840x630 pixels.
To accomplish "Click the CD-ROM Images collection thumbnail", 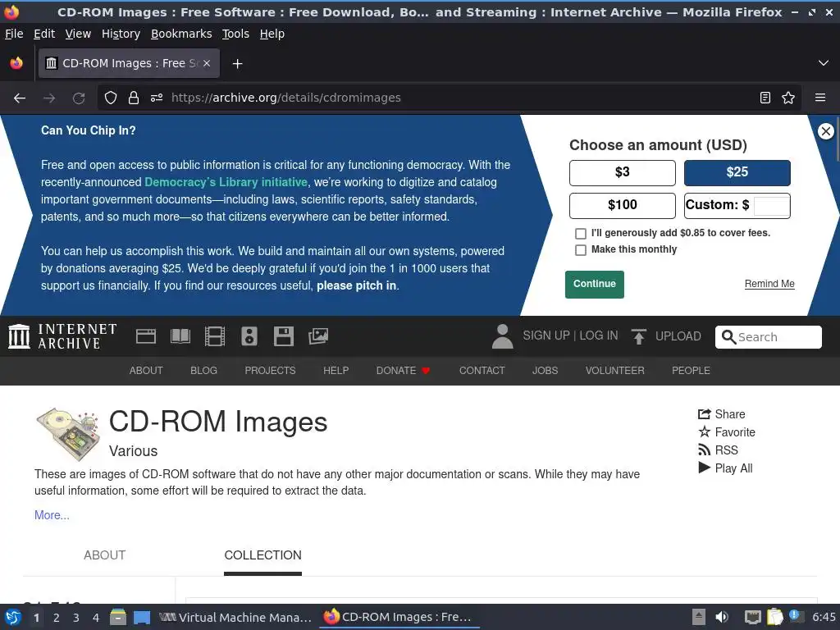I will coord(69,435).
